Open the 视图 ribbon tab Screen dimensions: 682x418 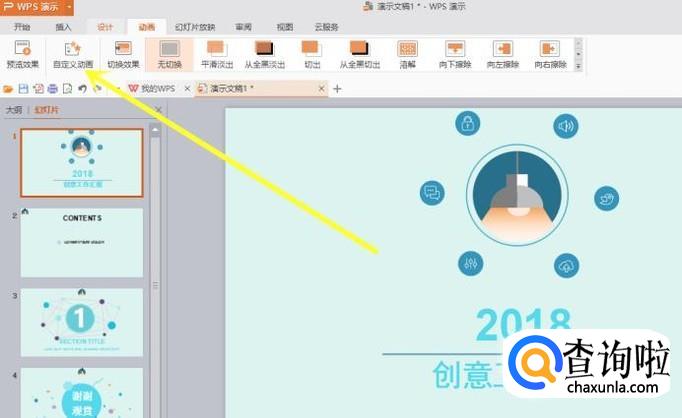point(285,27)
